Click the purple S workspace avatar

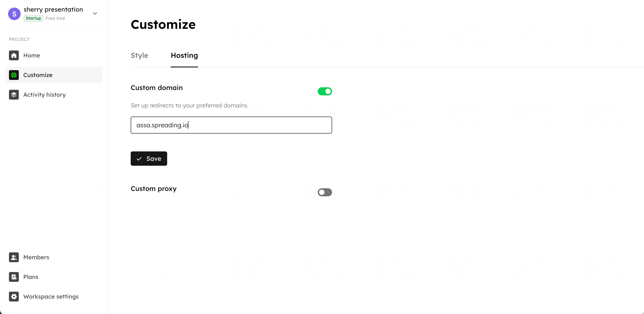pyautogui.click(x=14, y=14)
